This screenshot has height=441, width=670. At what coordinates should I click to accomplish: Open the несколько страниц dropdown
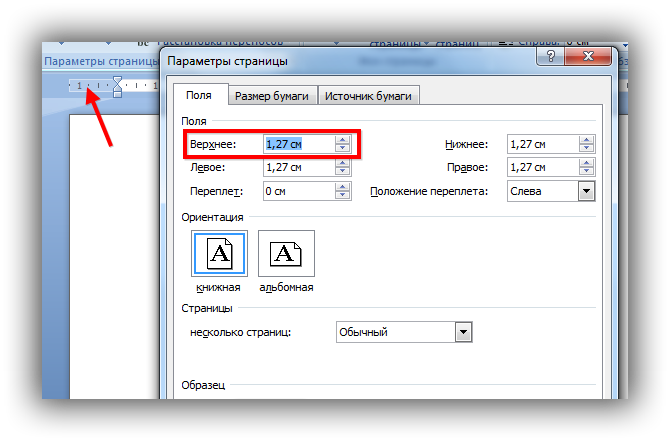(464, 332)
